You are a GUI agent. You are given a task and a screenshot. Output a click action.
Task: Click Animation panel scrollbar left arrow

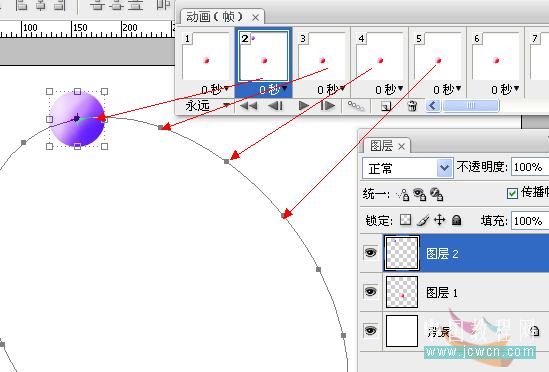(433, 105)
